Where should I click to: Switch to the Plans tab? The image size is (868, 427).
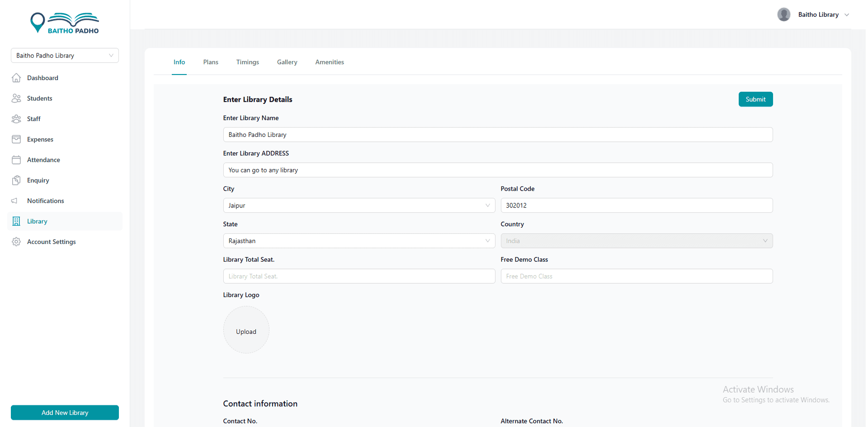pyautogui.click(x=211, y=62)
